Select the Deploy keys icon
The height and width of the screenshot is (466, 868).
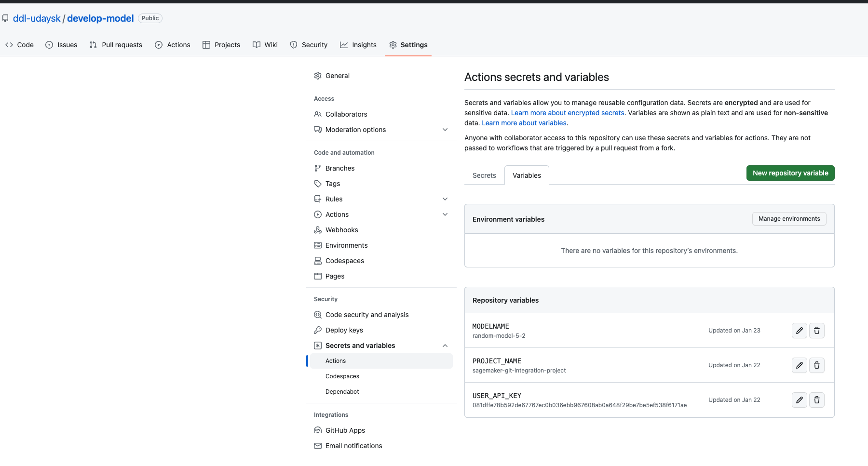pos(318,330)
